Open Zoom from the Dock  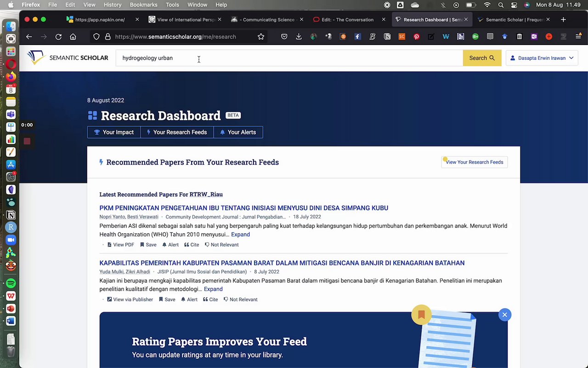coord(11,240)
